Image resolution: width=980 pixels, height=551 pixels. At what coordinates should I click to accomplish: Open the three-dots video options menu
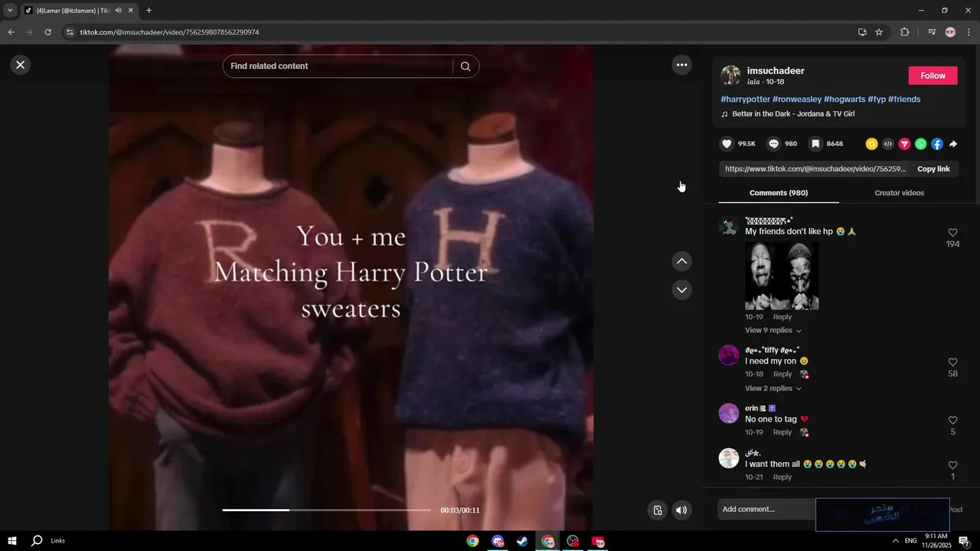click(681, 65)
